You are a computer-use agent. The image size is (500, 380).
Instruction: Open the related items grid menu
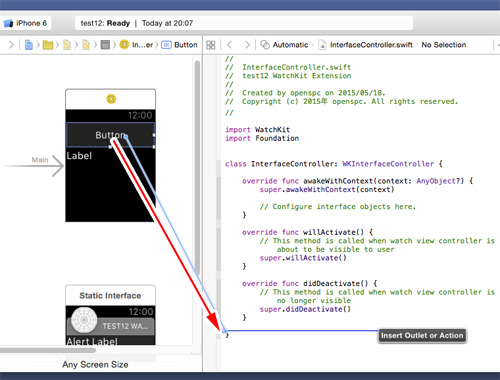point(211,45)
